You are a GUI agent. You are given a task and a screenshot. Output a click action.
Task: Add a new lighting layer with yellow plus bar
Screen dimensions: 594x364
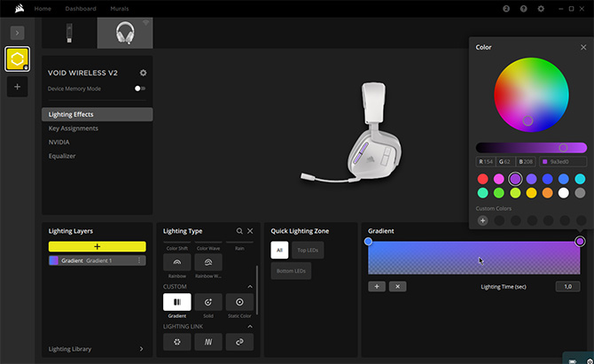(98, 246)
